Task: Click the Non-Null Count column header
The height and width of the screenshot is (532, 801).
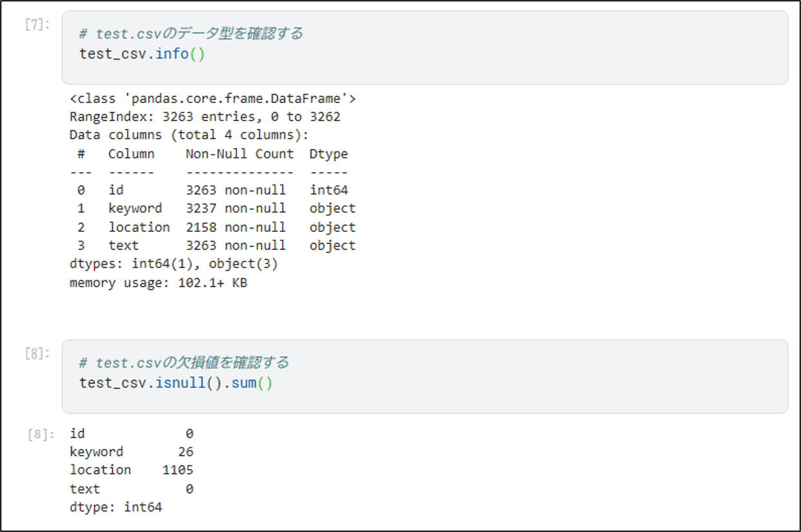Action: coord(240,154)
